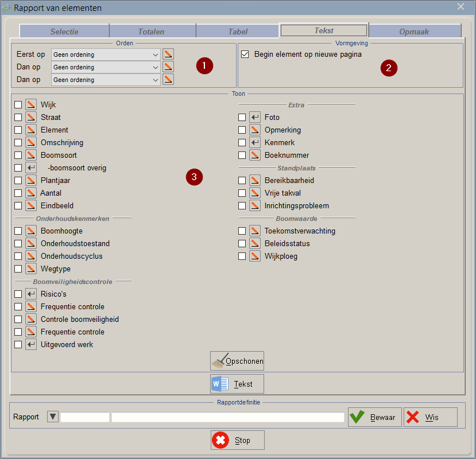Click the return-arrow icon next to Kenmerk

[255, 142]
